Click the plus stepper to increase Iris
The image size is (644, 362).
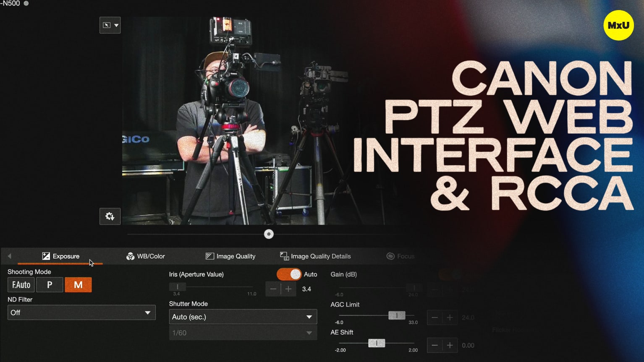tap(288, 289)
